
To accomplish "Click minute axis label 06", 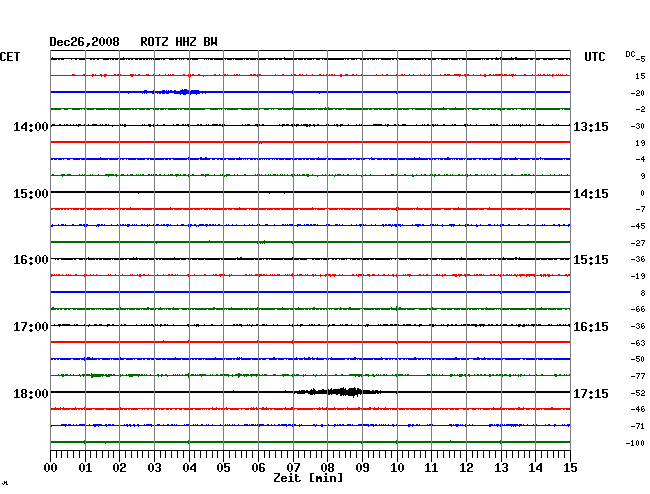I will (x=258, y=468).
